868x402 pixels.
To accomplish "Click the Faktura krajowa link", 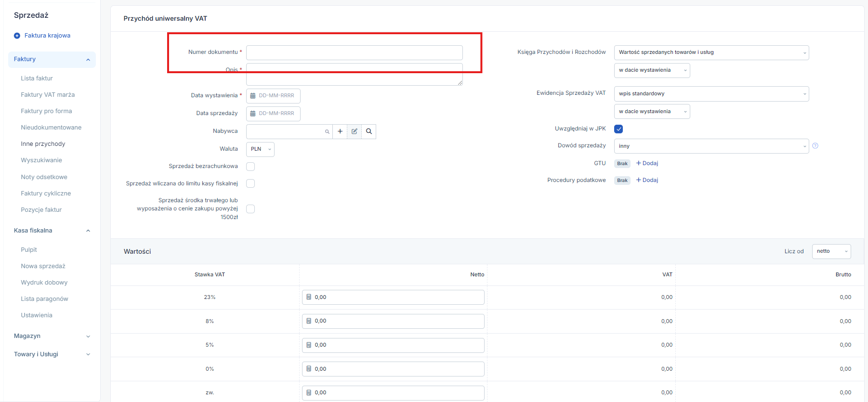I will tap(47, 36).
